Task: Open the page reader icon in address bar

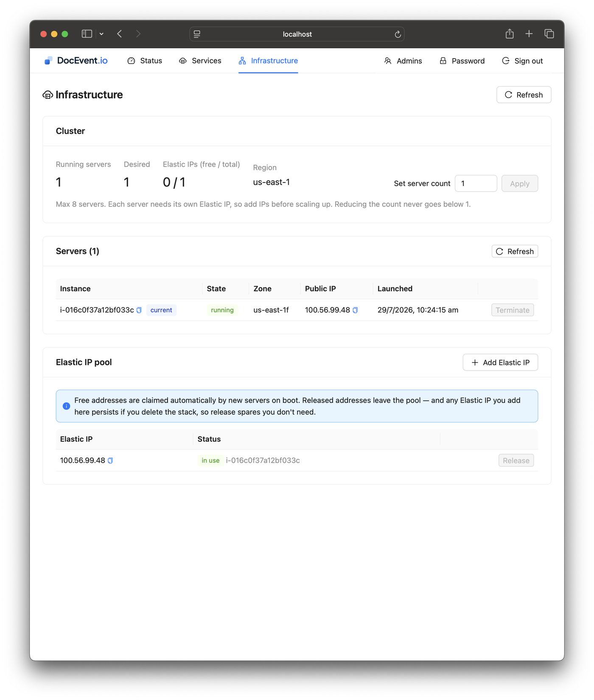Action: tap(197, 34)
